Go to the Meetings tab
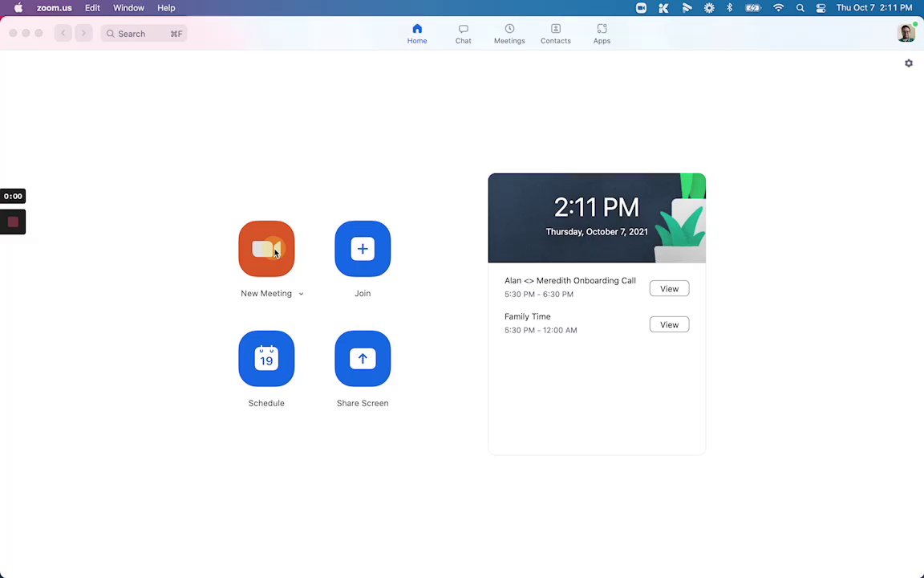This screenshot has height=578, width=924. coord(509,34)
